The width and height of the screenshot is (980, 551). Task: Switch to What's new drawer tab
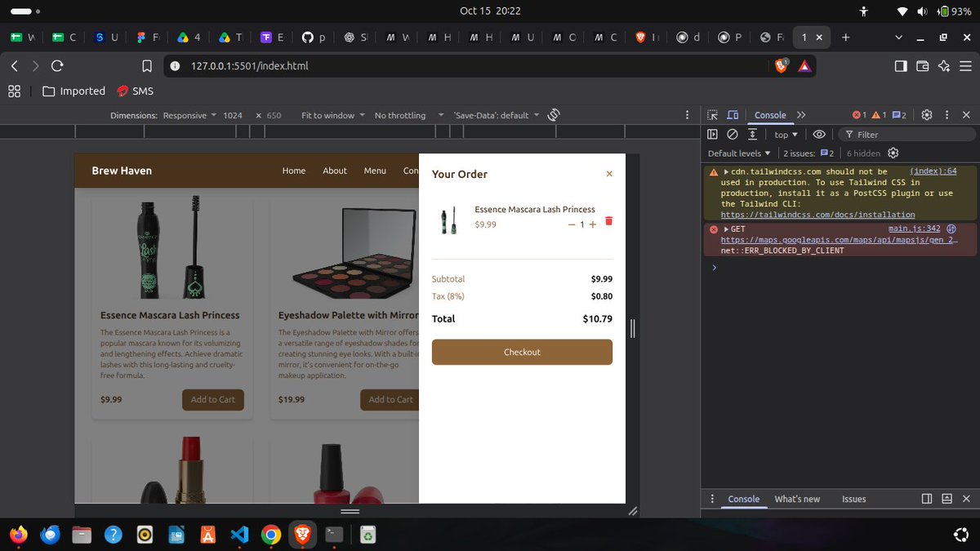(797, 499)
